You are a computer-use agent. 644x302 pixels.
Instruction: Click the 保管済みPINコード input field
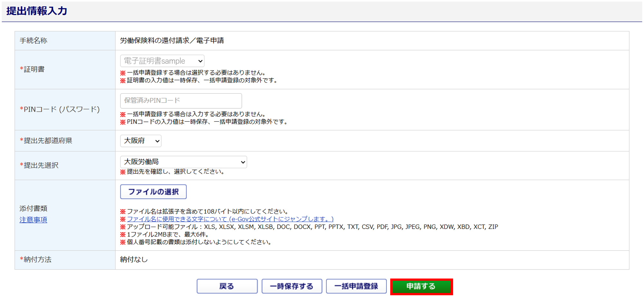(181, 101)
